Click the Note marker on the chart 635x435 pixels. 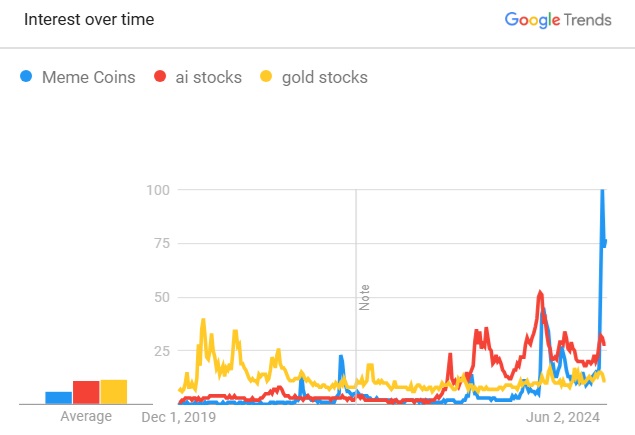(x=364, y=298)
